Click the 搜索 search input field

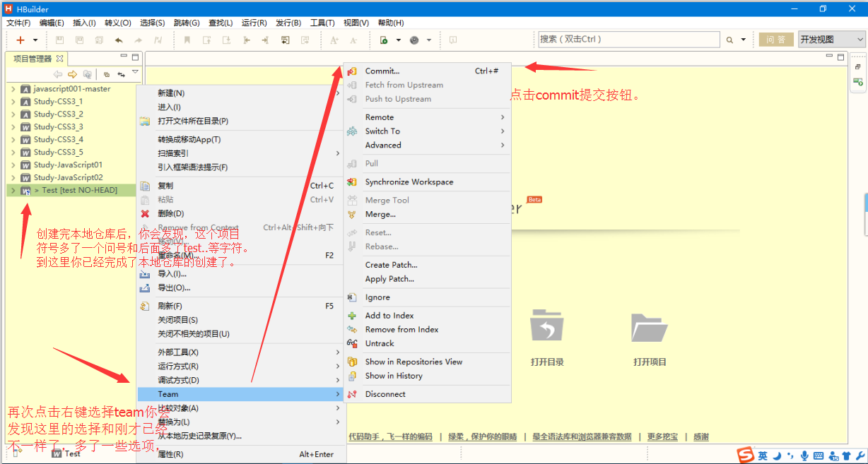628,40
